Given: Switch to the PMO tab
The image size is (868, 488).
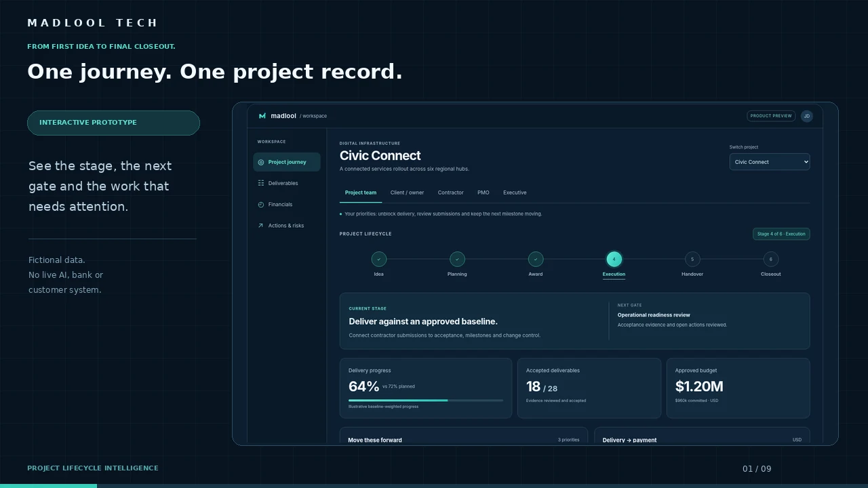Looking at the screenshot, I should (484, 192).
